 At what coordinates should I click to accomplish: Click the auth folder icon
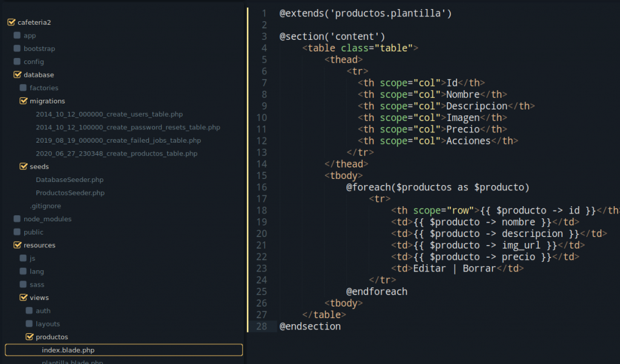[x=29, y=311]
